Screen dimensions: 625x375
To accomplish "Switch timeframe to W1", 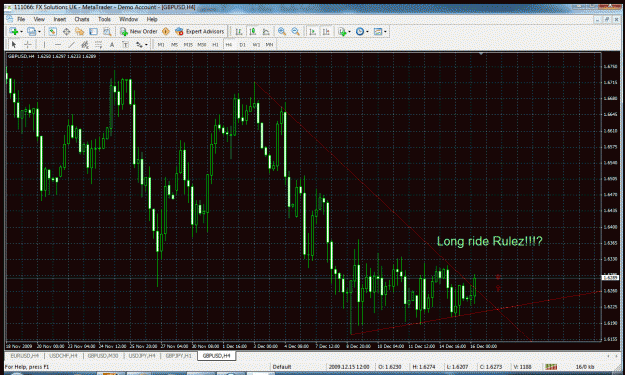I will (x=256, y=45).
